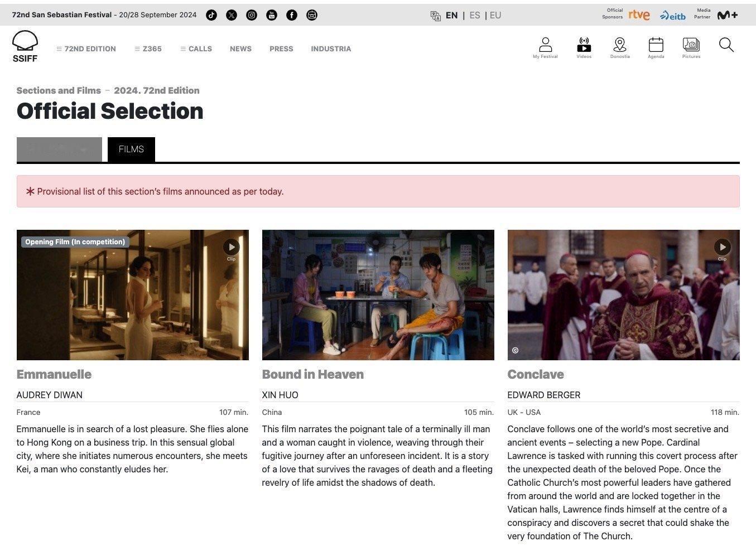Viewport: 756px width, 551px height.
Task: Open the X (Twitter) social icon
Action: click(232, 15)
